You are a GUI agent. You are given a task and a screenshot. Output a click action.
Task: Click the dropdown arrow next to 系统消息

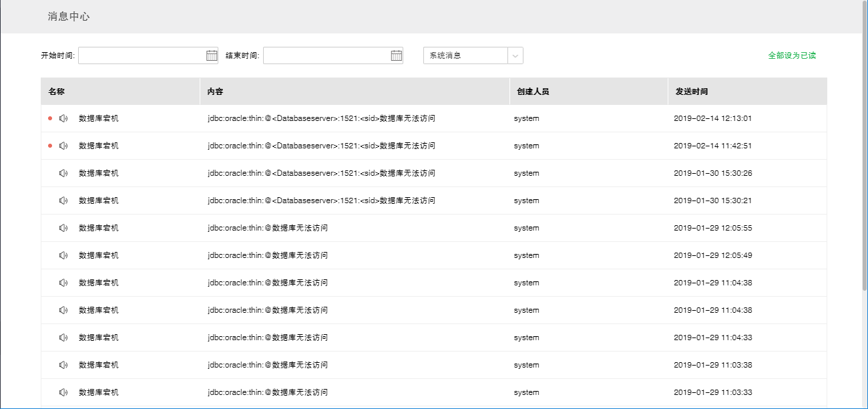[514, 55]
